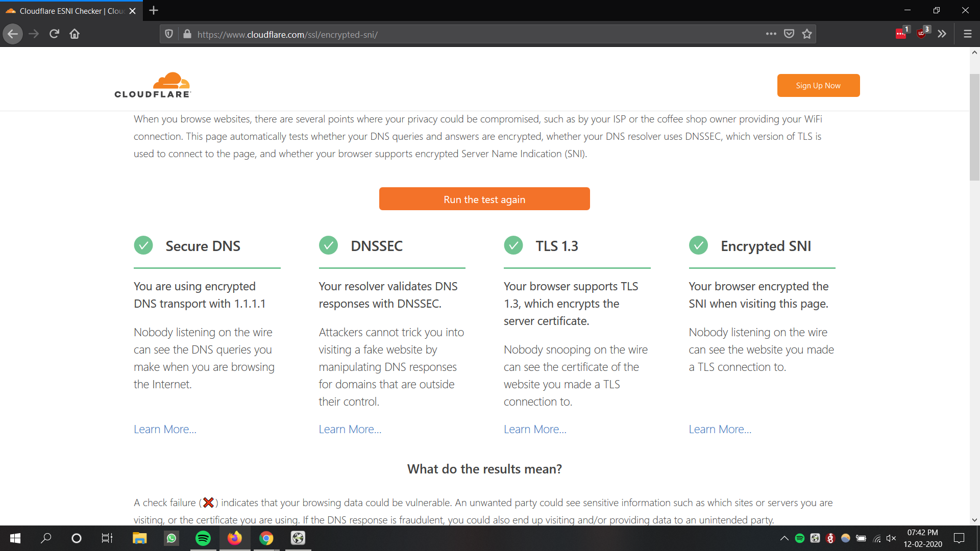Open page actions three-dot menu
Image resolution: width=980 pixels, height=551 pixels.
pyautogui.click(x=771, y=34)
